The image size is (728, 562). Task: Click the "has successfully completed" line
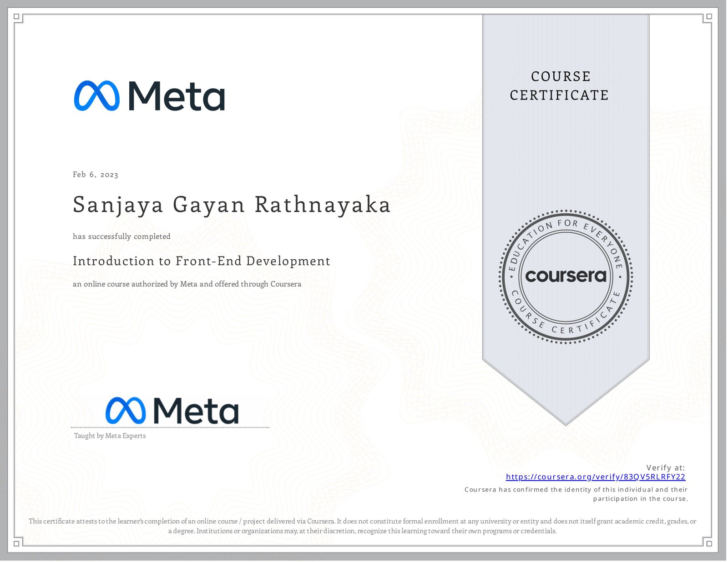[x=121, y=236]
